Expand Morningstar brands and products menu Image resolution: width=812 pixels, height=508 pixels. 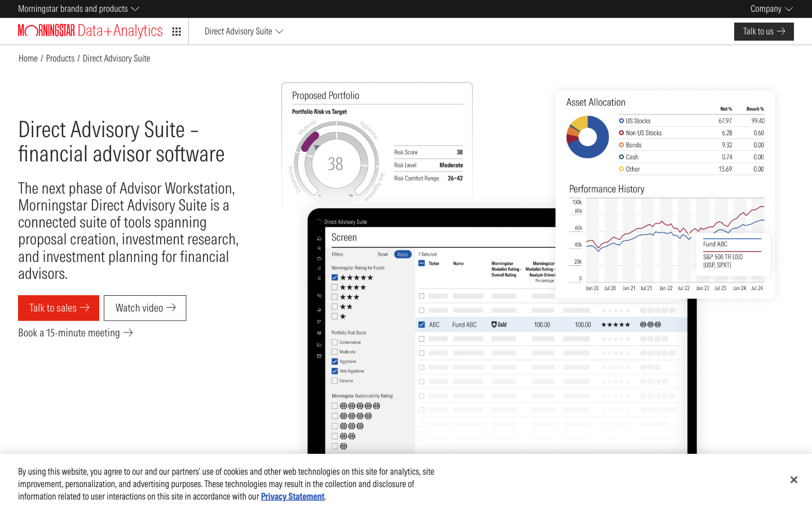click(78, 9)
